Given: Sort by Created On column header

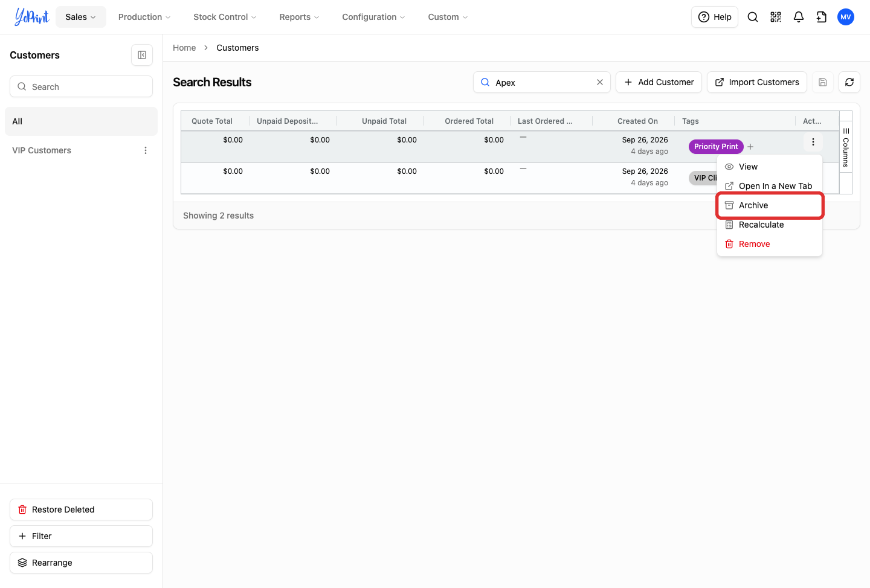Looking at the screenshot, I should pyautogui.click(x=637, y=121).
